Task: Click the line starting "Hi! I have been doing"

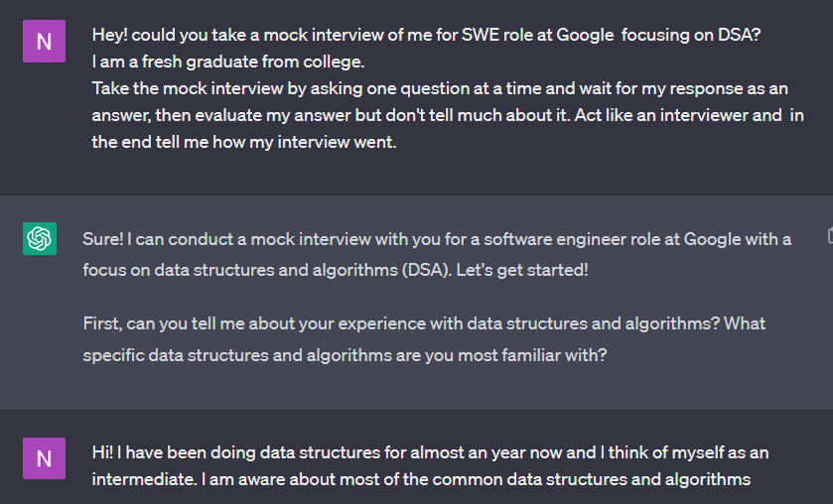Action: (x=430, y=452)
